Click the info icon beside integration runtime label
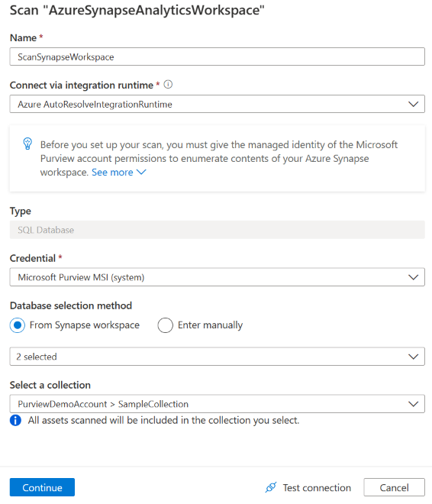The height and width of the screenshot is (504, 432). [168, 85]
